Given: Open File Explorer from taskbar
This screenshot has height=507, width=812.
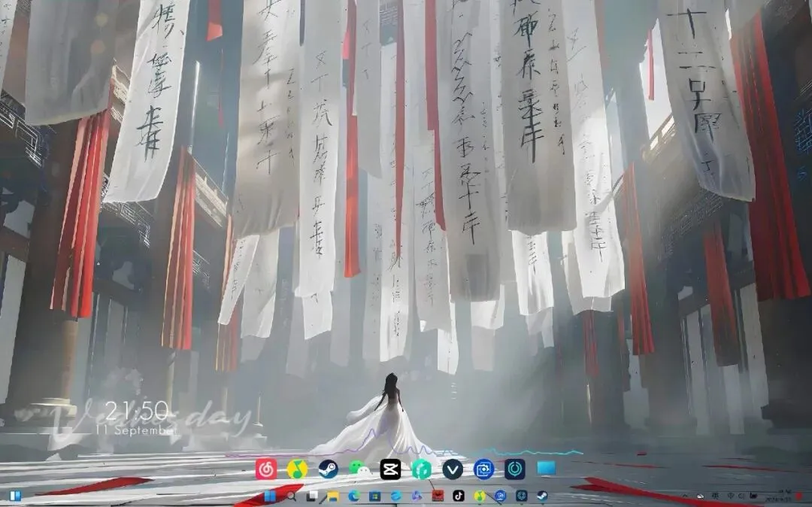Looking at the screenshot, I should (x=333, y=496).
